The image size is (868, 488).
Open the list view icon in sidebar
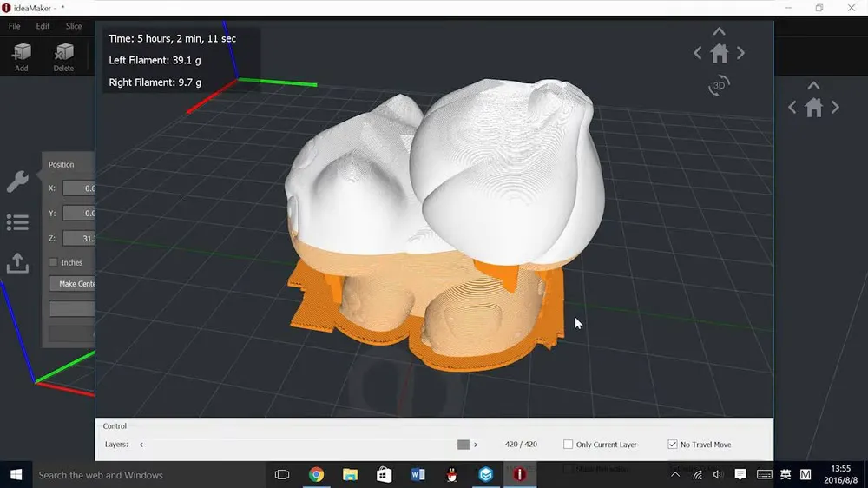click(17, 222)
